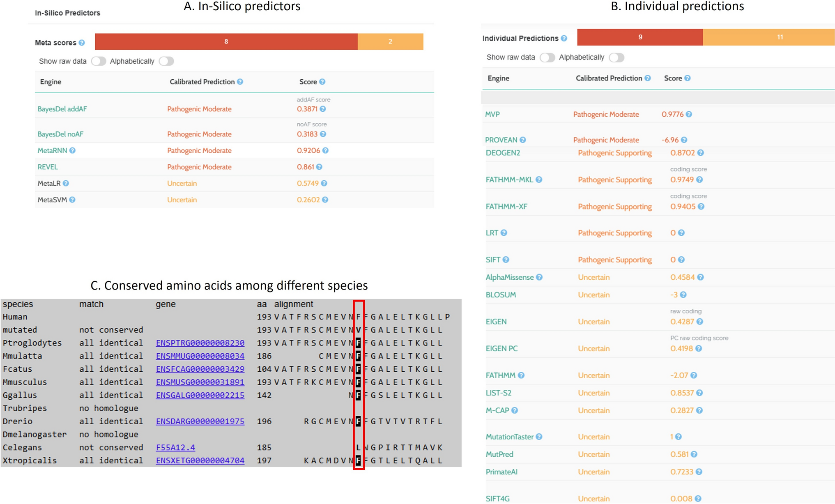Image resolution: width=835 pixels, height=504 pixels.
Task: Enable Alphabetically switch under Meta scores
Action: pyautogui.click(x=166, y=62)
